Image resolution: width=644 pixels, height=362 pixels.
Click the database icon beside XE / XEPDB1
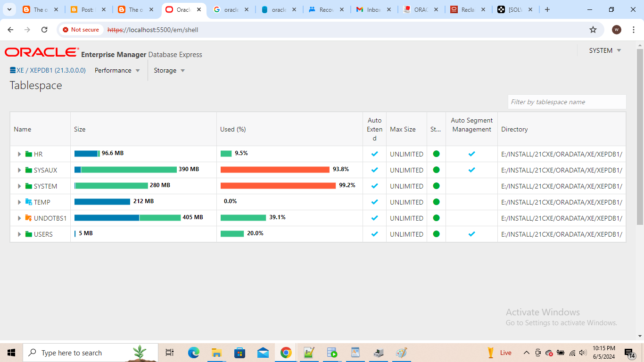(13, 70)
